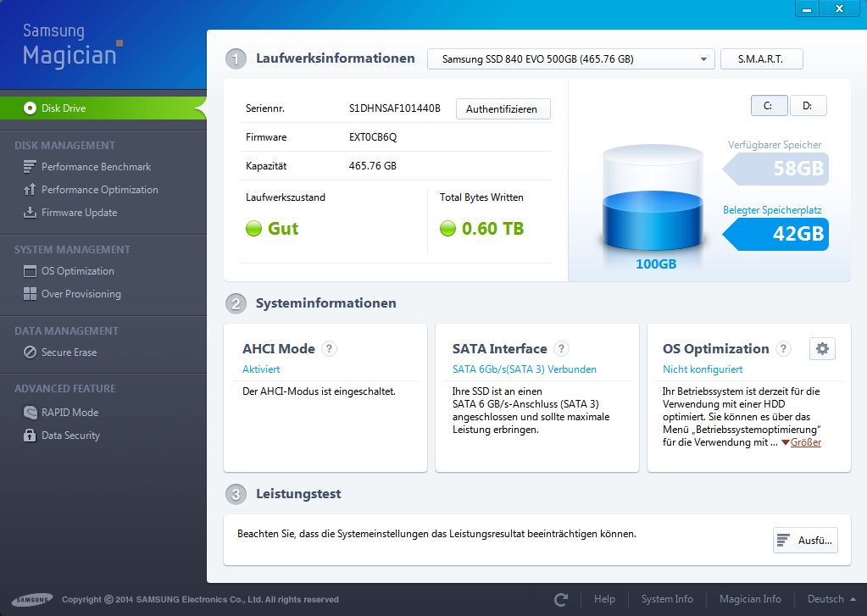Click the blue storage cylinder graphic

653,199
